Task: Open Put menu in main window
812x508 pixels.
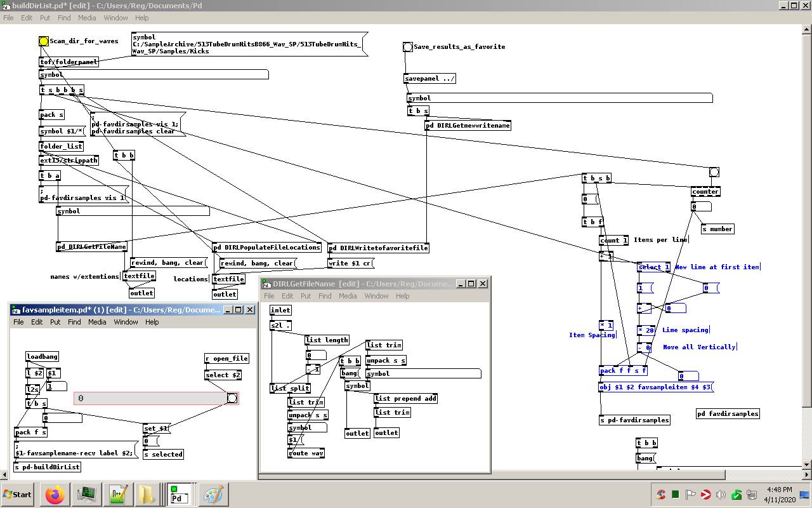Action: (x=45, y=18)
